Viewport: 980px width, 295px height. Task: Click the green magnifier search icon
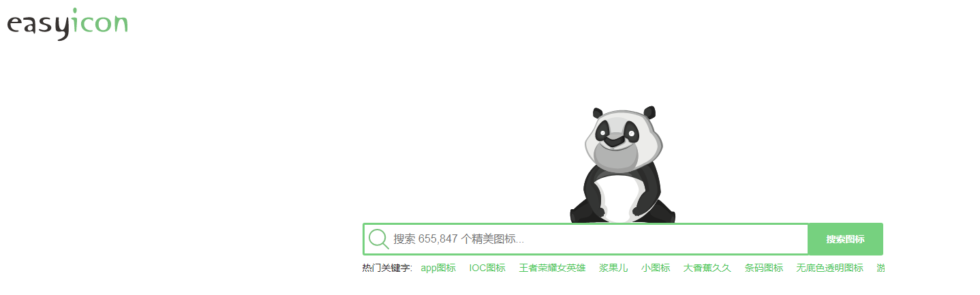pos(378,239)
